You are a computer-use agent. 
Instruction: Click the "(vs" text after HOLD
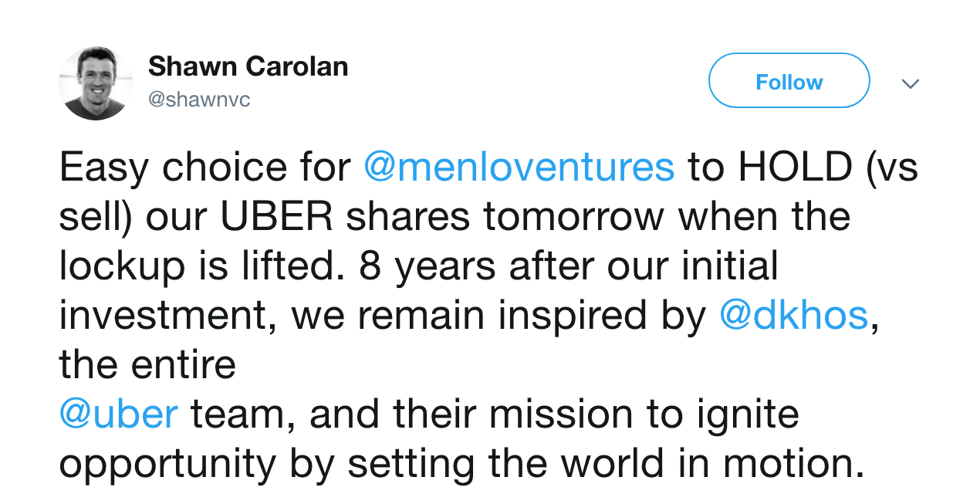pos(892,167)
